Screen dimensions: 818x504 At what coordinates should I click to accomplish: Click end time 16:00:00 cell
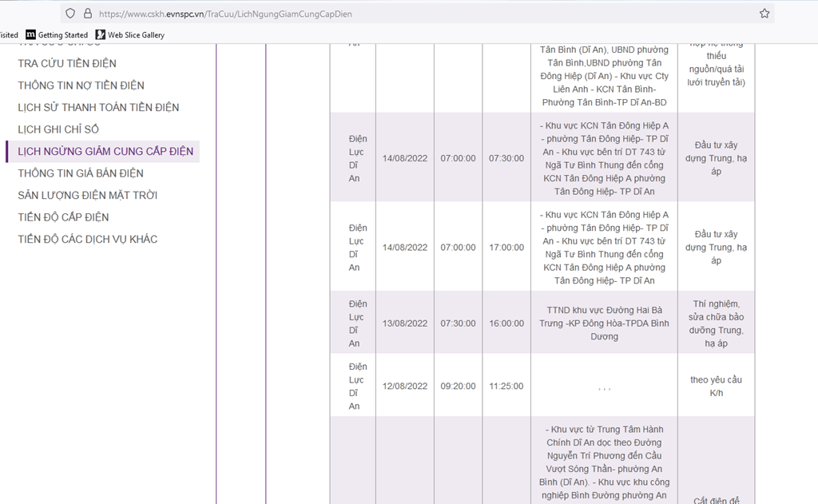tap(506, 323)
